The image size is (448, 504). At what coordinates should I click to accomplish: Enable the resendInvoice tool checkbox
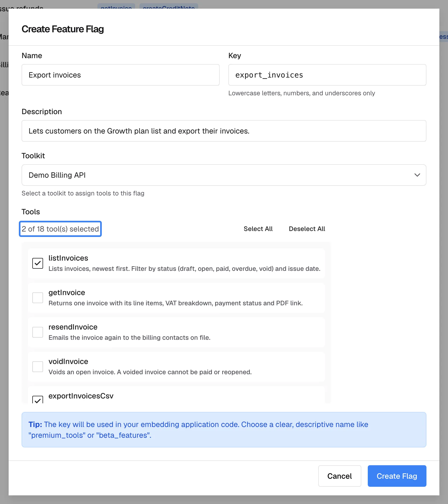tap(38, 332)
